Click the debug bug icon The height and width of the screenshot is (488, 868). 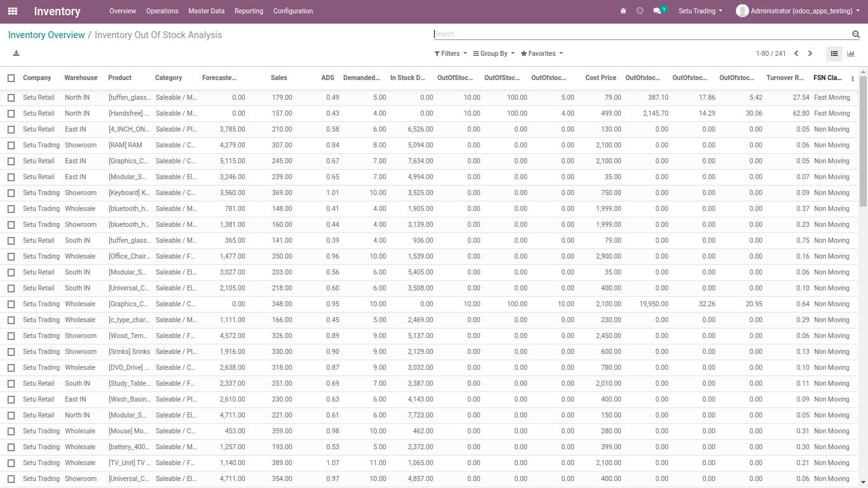click(623, 11)
